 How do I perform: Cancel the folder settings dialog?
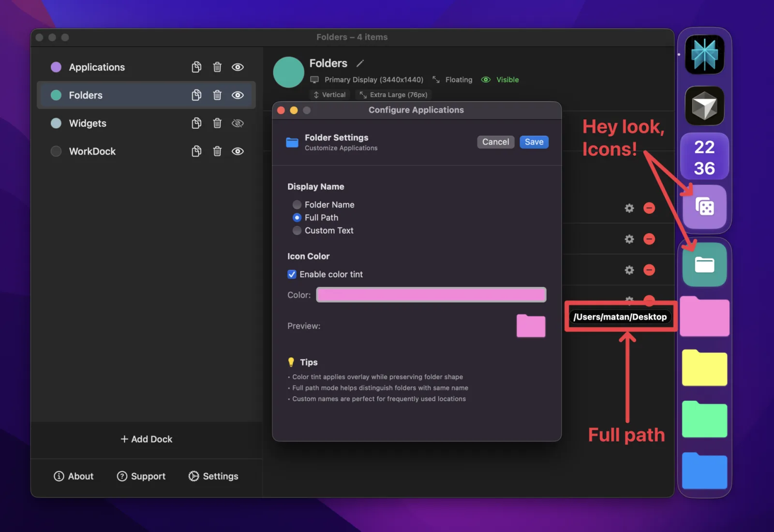tap(496, 142)
